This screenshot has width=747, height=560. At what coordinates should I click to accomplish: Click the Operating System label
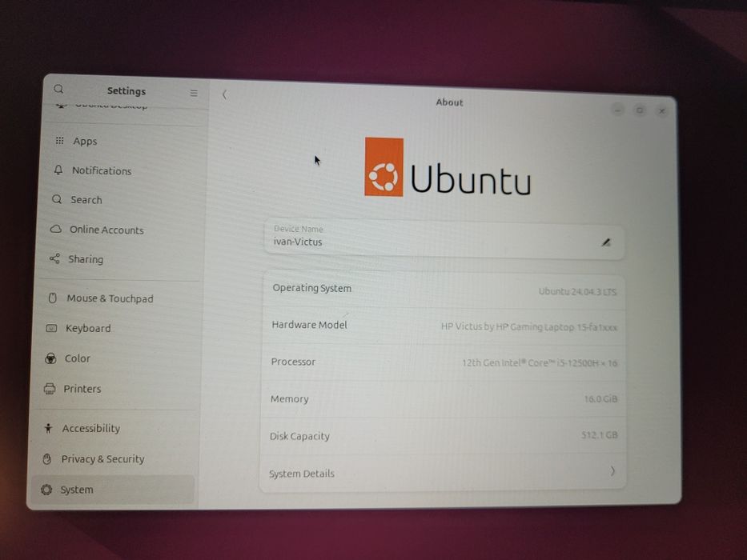click(x=312, y=288)
